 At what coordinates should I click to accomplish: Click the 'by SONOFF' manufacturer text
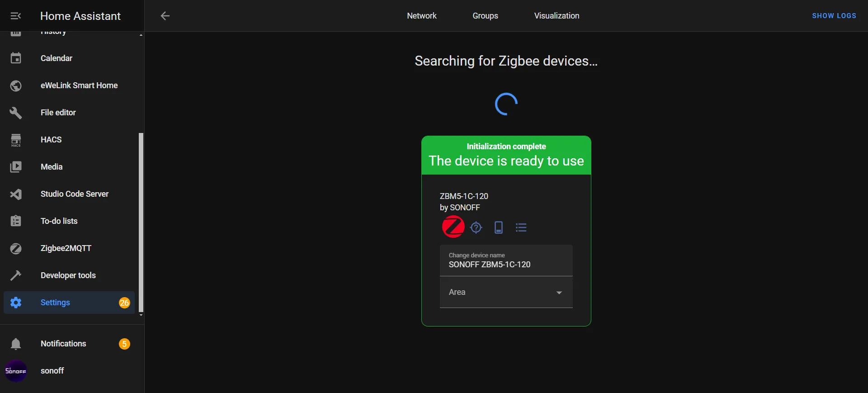[x=460, y=208]
